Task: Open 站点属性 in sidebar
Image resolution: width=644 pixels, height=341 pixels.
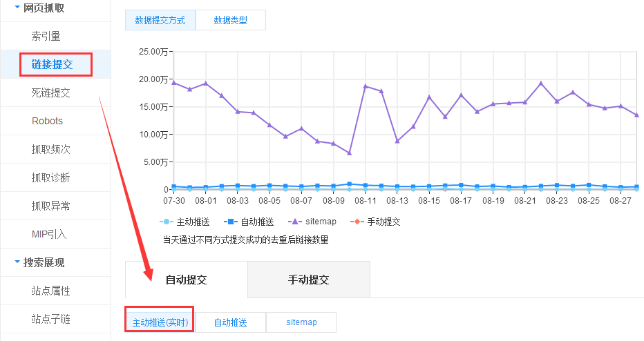Action: coord(50,291)
